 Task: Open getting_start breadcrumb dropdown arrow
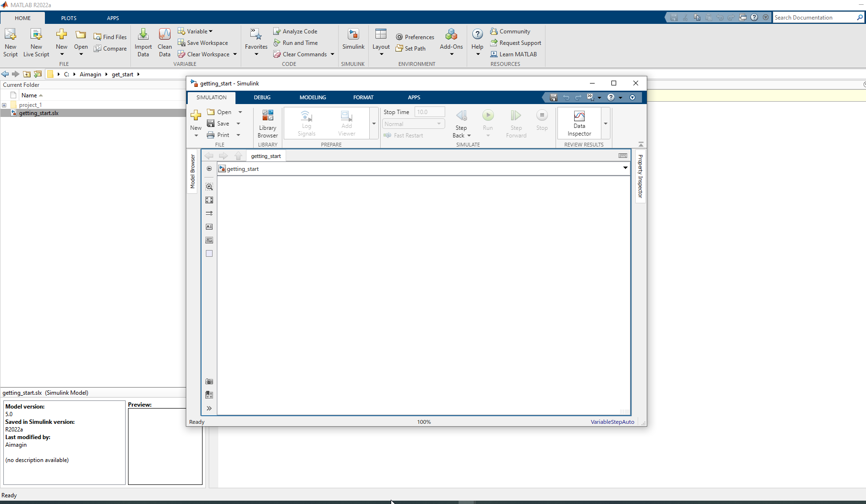(625, 168)
